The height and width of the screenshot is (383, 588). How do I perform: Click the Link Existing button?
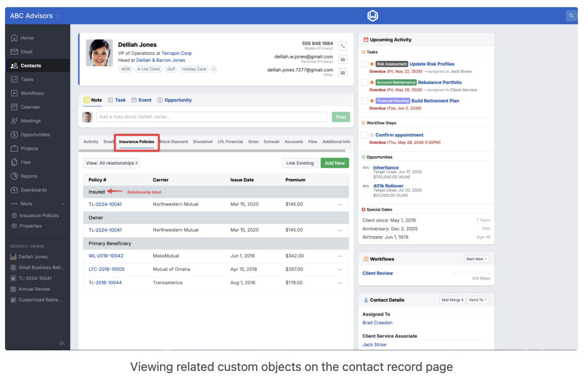[300, 163]
